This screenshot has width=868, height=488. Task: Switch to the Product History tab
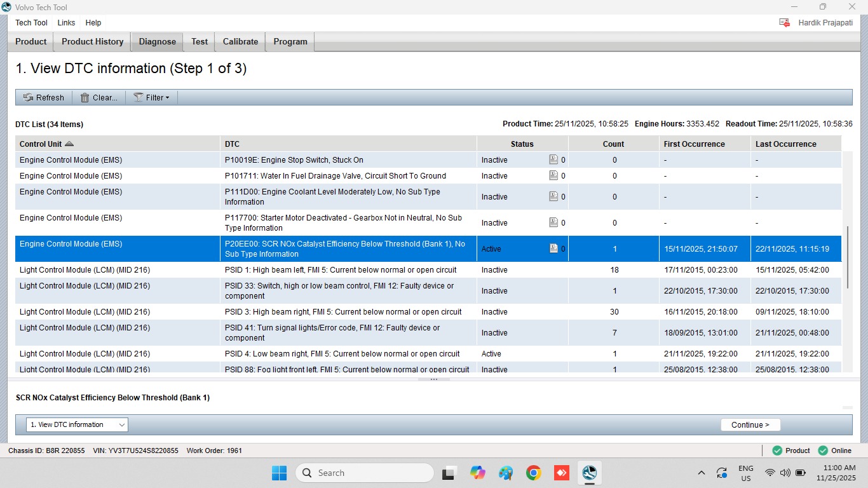93,42
